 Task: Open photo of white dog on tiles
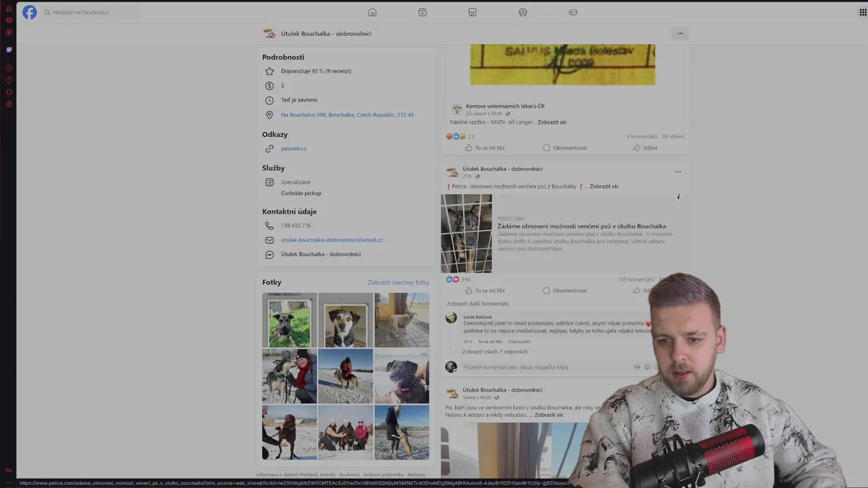pyautogui.click(x=402, y=320)
